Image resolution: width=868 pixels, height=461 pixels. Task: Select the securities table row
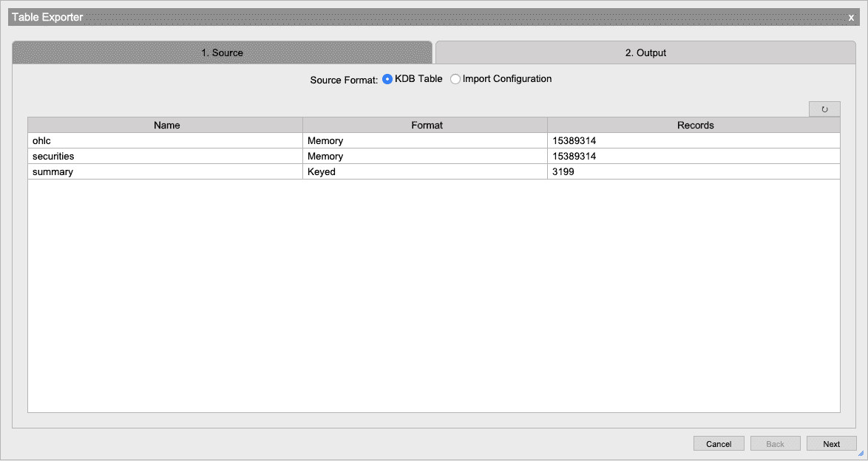tap(434, 156)
